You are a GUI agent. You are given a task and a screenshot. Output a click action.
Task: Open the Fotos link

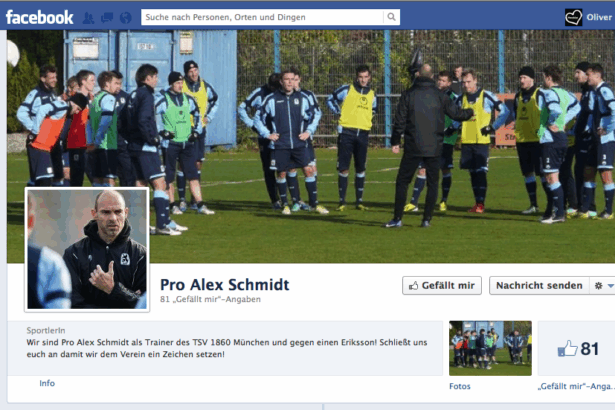point(460,386)
